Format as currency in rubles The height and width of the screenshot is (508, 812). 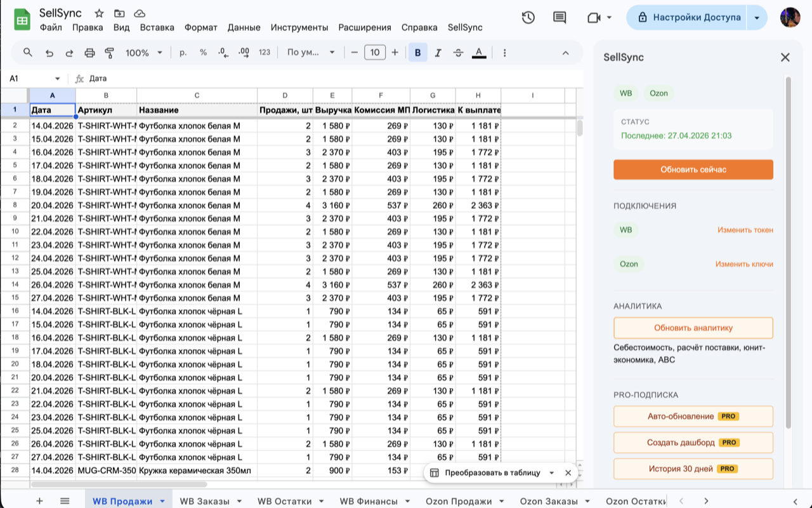click(x=183, y=53)
